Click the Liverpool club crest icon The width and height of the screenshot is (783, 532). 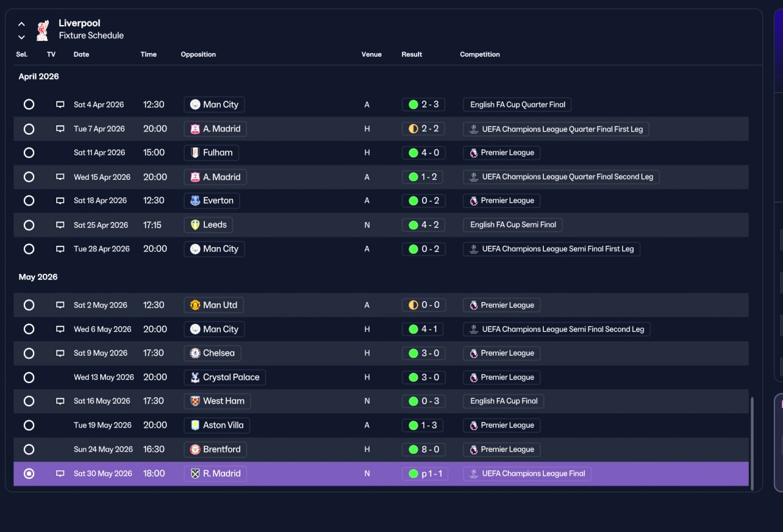click(x=42, y=30)
